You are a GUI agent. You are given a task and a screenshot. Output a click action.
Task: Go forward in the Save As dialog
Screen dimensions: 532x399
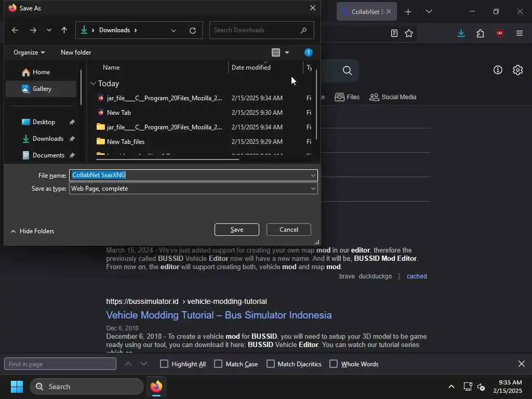(33, 30)
